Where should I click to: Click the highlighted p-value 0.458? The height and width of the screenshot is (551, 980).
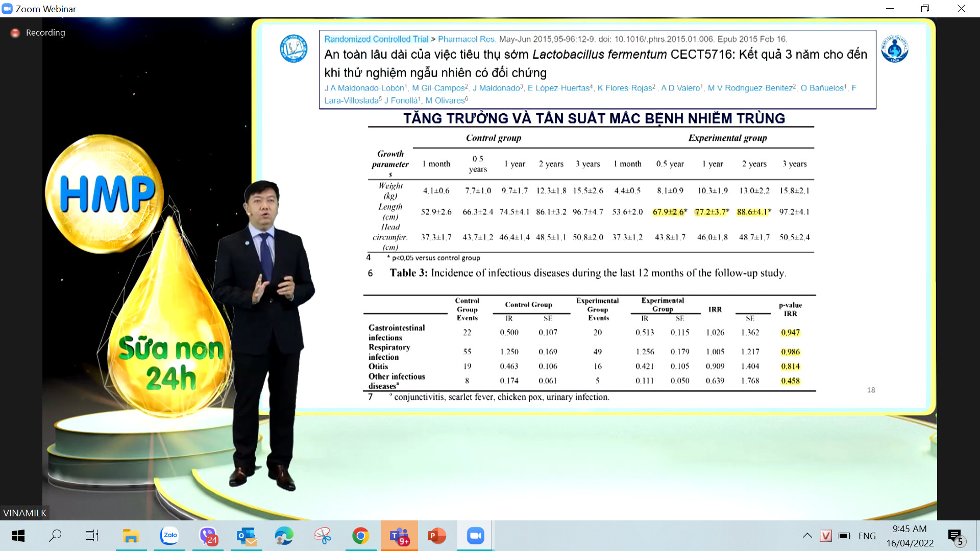790,381
